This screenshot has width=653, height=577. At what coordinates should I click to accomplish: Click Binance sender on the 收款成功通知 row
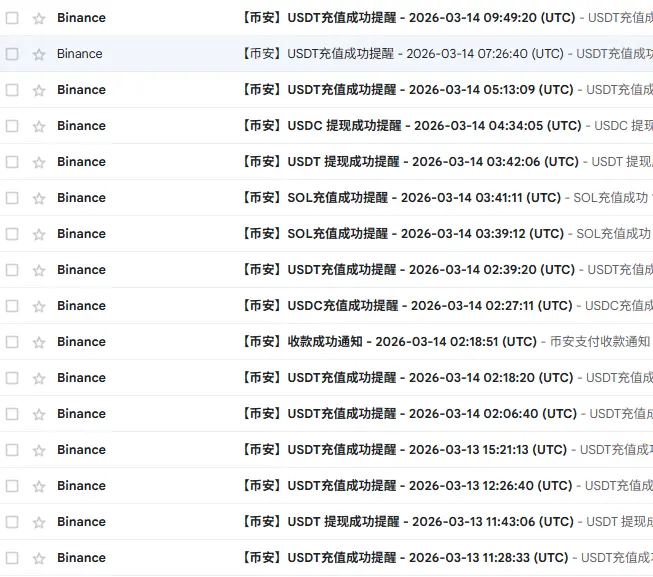pyautogui.click(x=81, y=342)
